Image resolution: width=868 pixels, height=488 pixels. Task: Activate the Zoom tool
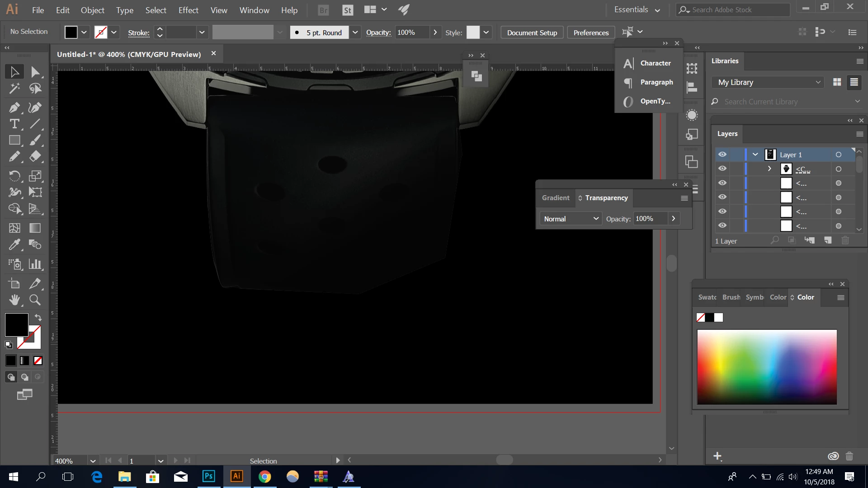tap(35, 300)
